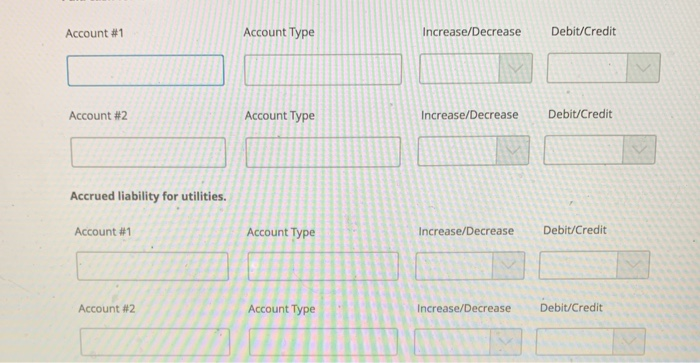Open Debit/Credit dropdown for Accrued liability Account #1
700x363 pixels.
594,265
